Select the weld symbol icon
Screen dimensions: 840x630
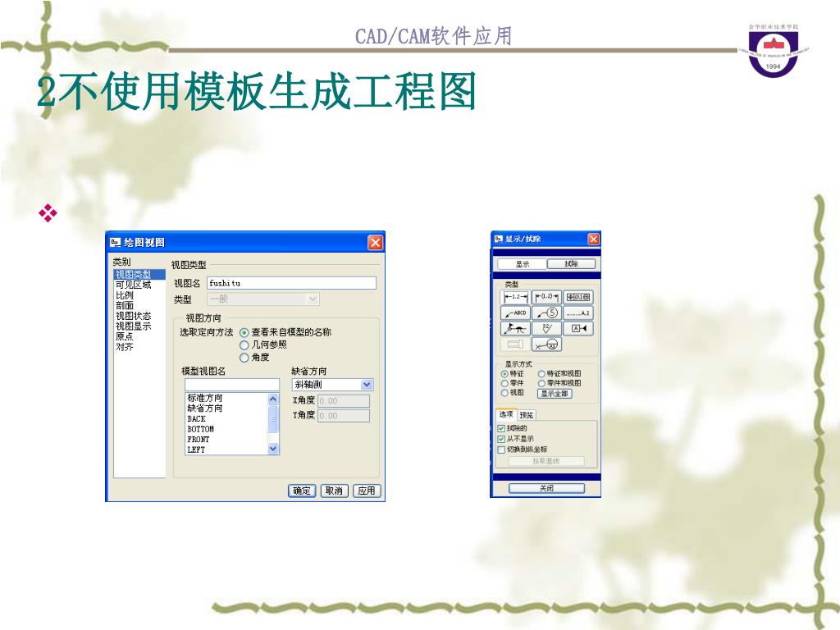[515, 328]
